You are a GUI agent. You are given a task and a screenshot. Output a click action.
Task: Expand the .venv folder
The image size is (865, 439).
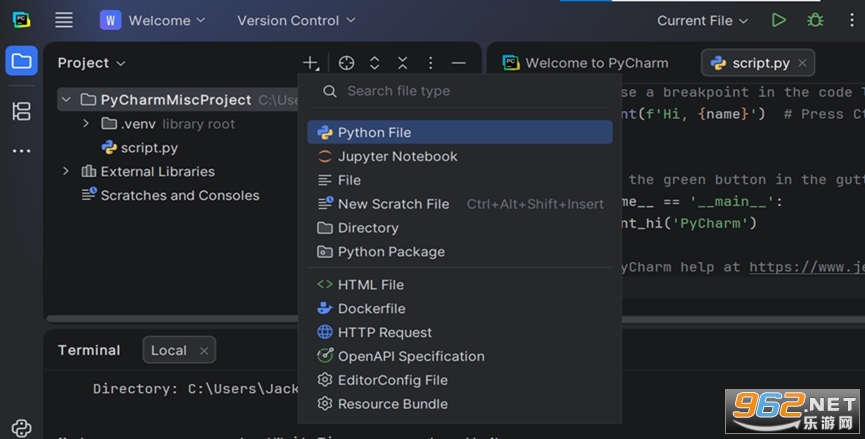[86, 124]
